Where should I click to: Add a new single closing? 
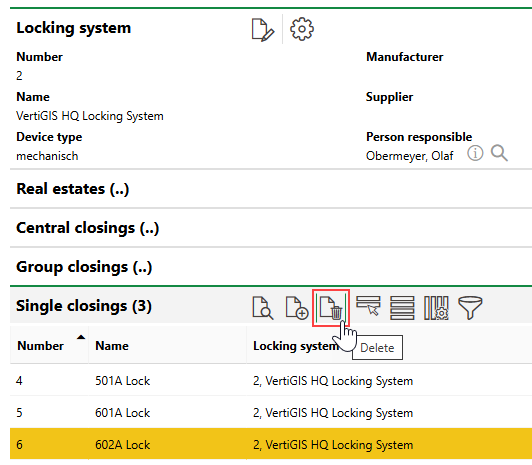(x=297, y=308)
